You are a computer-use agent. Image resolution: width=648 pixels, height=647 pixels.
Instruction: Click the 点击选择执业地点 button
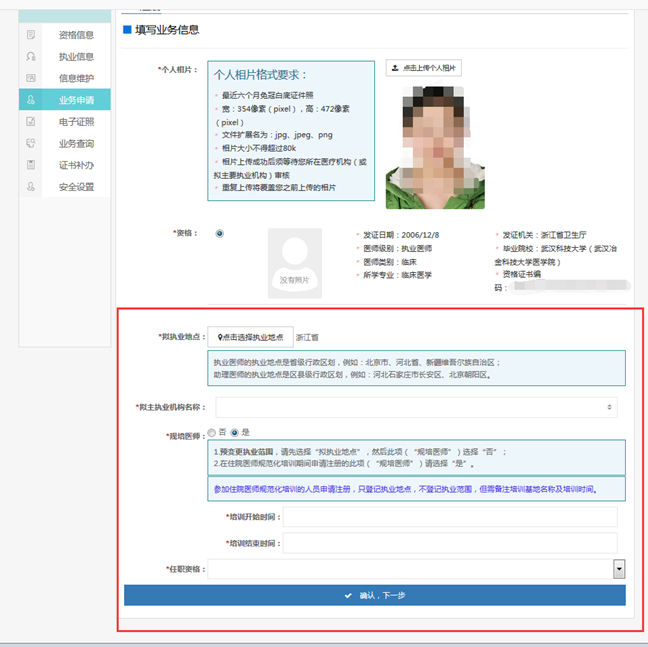251,338
